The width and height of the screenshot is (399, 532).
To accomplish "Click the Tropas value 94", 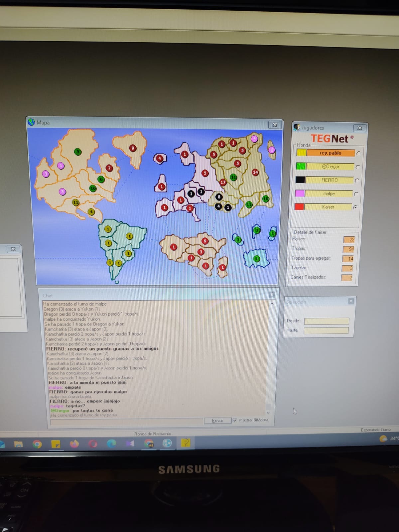I will click(348, 249).
